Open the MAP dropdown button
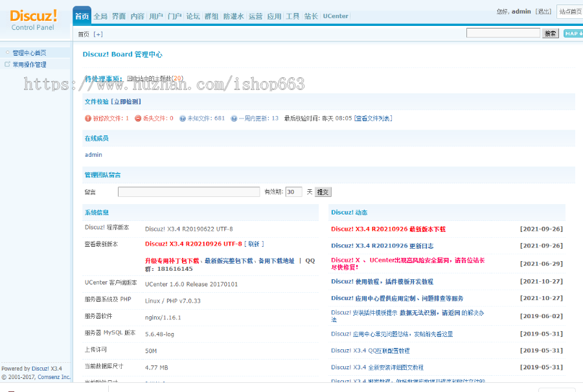 point(573,34)
